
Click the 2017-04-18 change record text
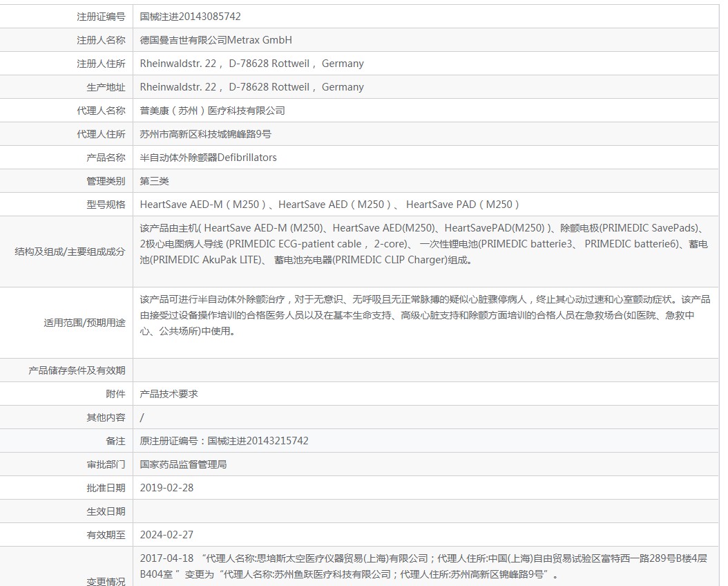pos(423,567)
